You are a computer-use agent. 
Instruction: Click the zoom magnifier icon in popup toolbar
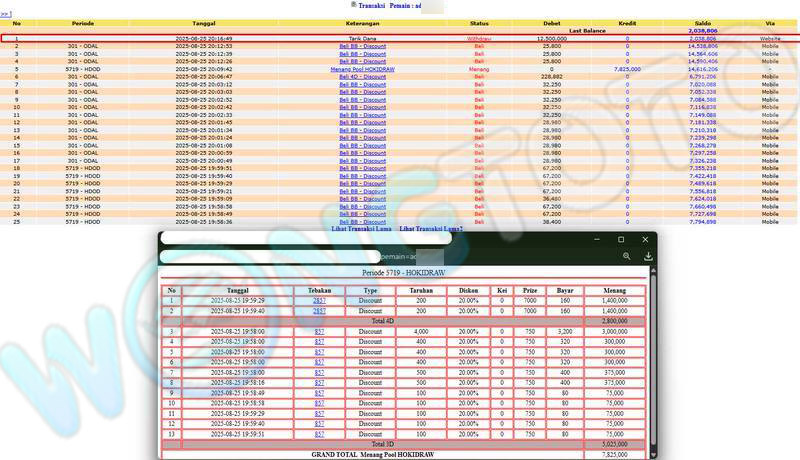[627, 256]
